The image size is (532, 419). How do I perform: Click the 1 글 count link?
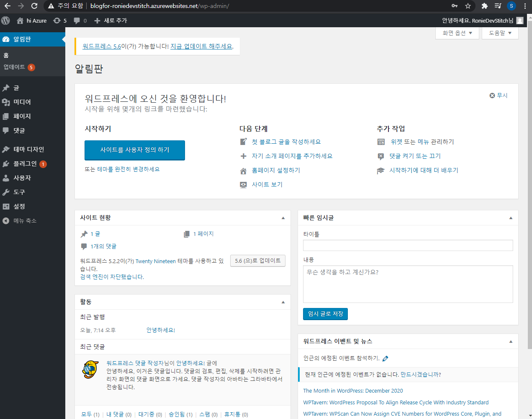[x=95, y=234]
